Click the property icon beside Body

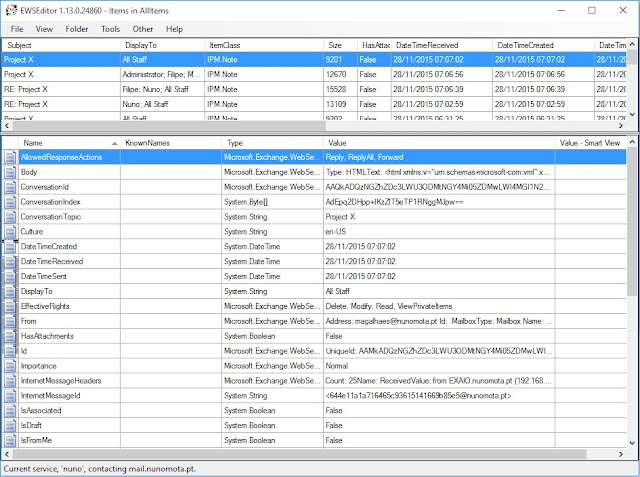point(10,172)
